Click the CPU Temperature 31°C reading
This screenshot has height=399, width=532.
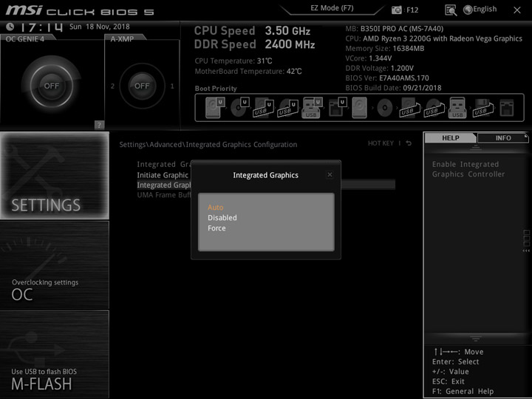(233, 61)
